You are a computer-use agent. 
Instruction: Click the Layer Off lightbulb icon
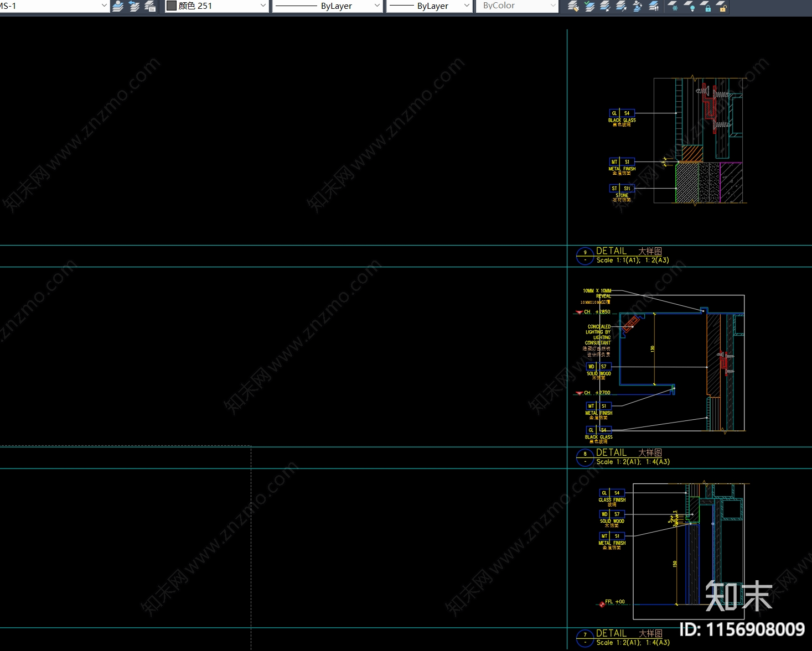click(x=690, y=6)
